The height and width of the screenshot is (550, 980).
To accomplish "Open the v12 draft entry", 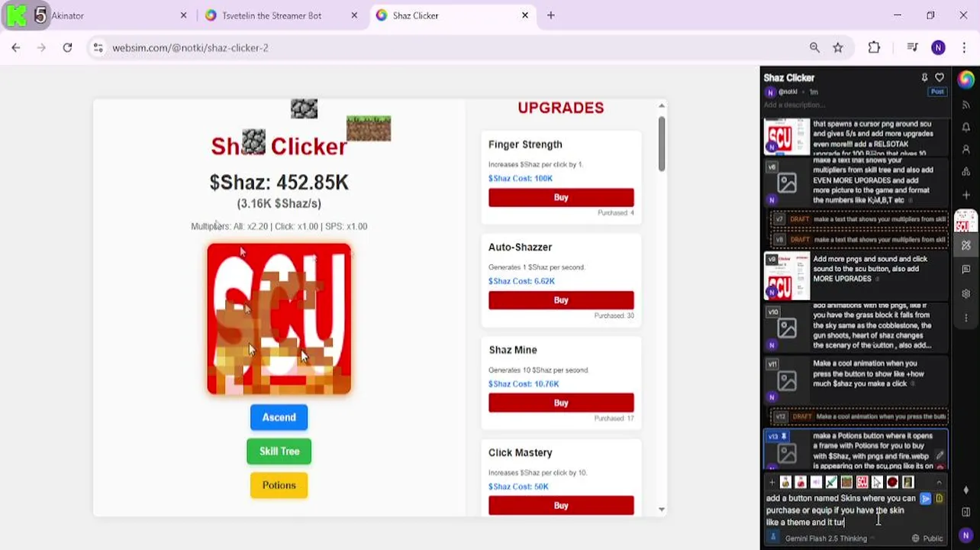I will pos(861,416).
